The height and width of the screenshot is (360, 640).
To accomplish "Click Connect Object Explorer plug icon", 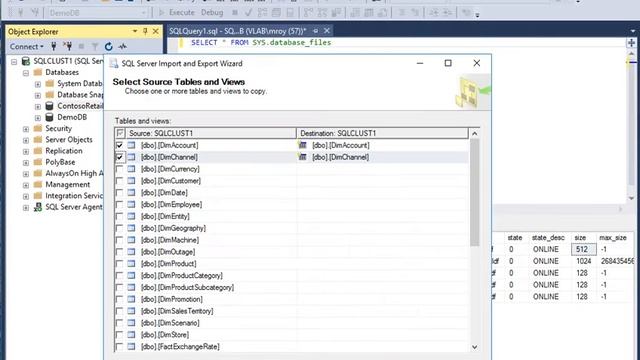I will tap(53, 47).
